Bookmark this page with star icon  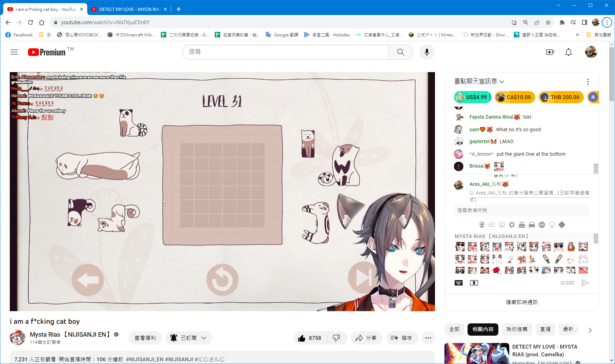(548, 22)
